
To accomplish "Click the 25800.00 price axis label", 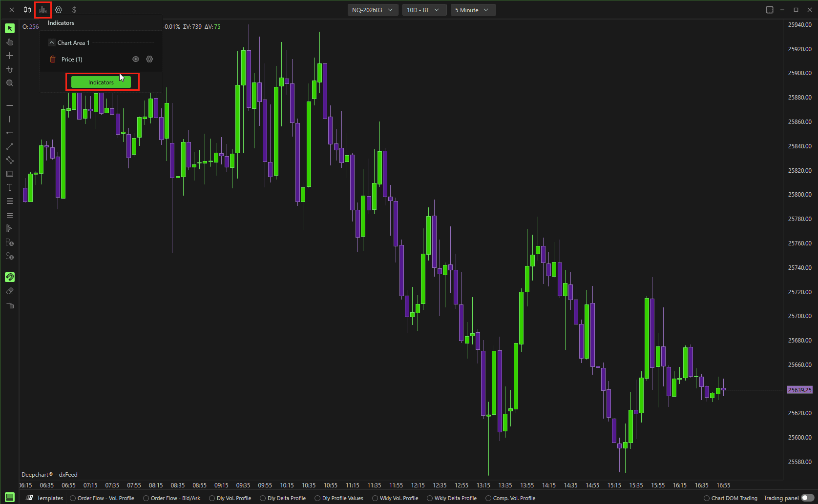I will point(799,195).
